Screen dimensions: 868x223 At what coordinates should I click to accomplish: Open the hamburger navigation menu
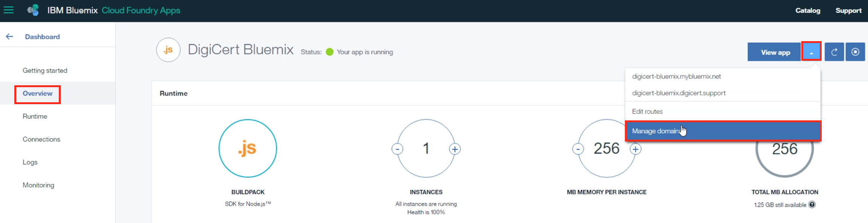click(9, 10)
